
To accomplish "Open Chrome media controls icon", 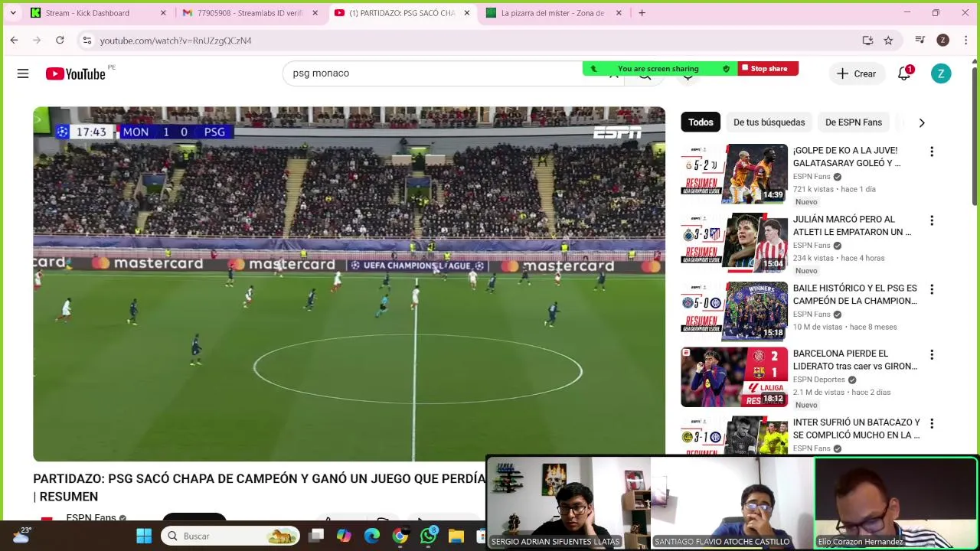I will 920,41.
